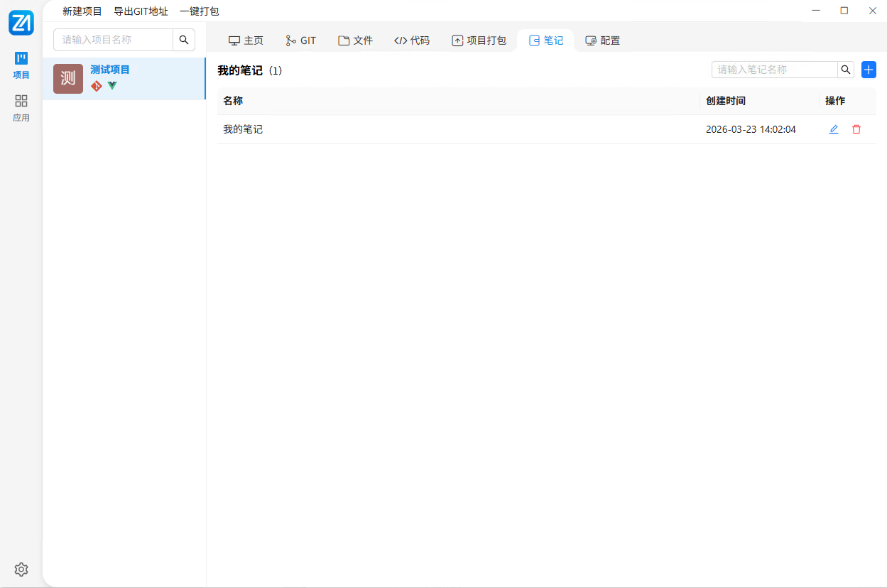Select the 项目 icon in the left sidebar
887x588 pixels.
[21, 65]
